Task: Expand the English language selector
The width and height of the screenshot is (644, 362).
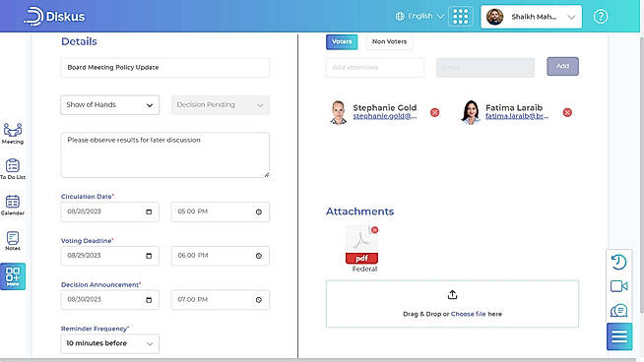Action: 419,16
